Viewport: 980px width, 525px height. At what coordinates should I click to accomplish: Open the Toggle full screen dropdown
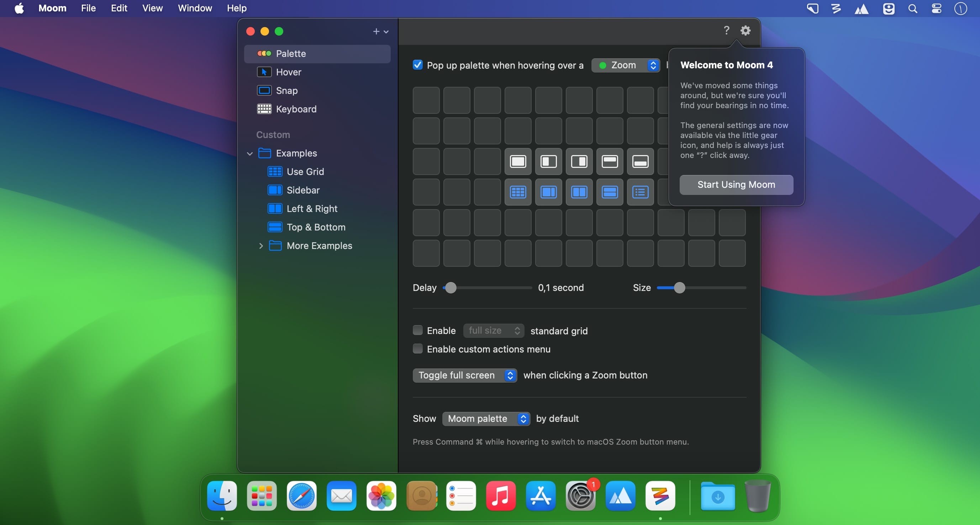464,375
